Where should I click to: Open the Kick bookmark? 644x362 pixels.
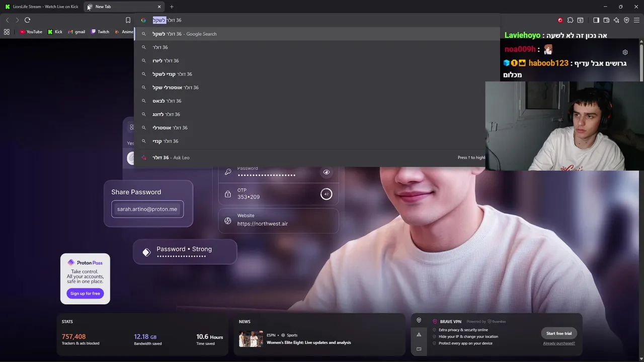[55, 32]
